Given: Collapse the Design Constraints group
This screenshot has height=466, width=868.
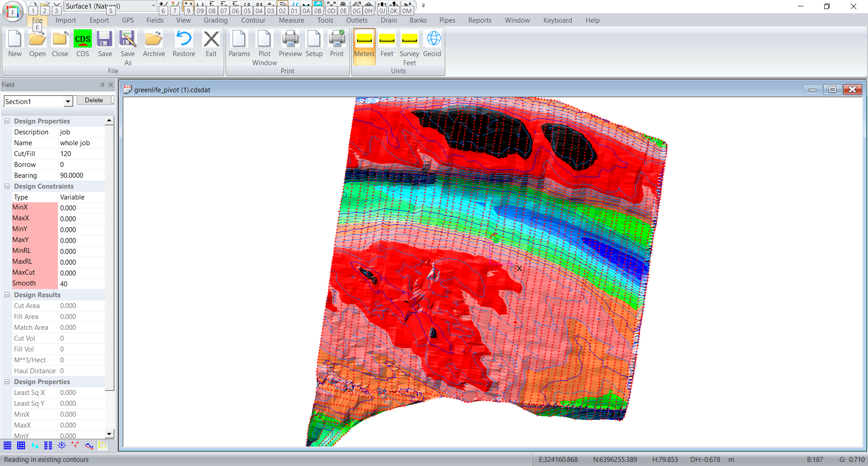Looking at the screenshot, I should pos(7,186).
